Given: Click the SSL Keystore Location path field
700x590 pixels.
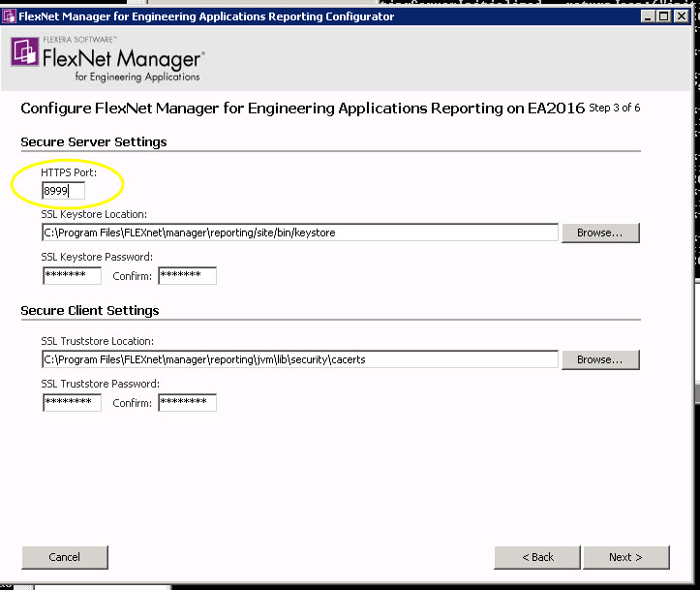Looking at the screenshot, I should 299,233.
